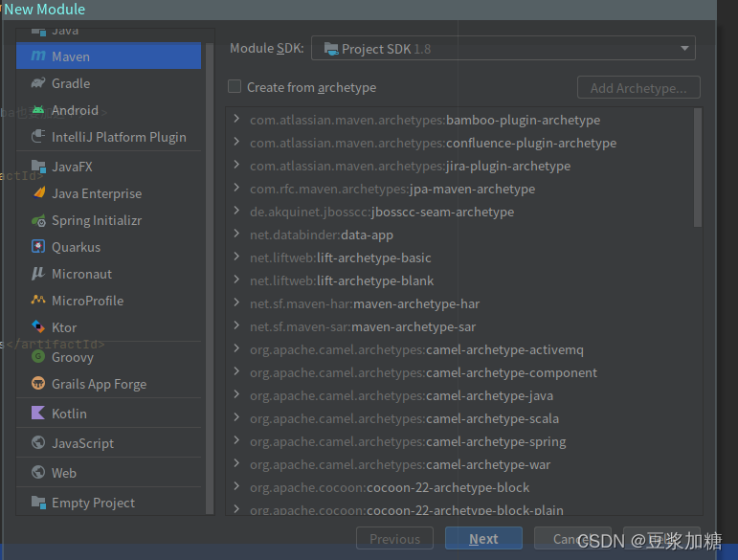Click the Quarkus icon

(38, 247)
